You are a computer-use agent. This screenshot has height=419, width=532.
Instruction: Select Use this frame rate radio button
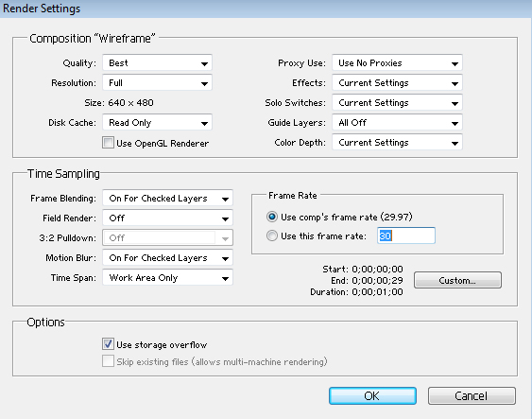(272, 236)
